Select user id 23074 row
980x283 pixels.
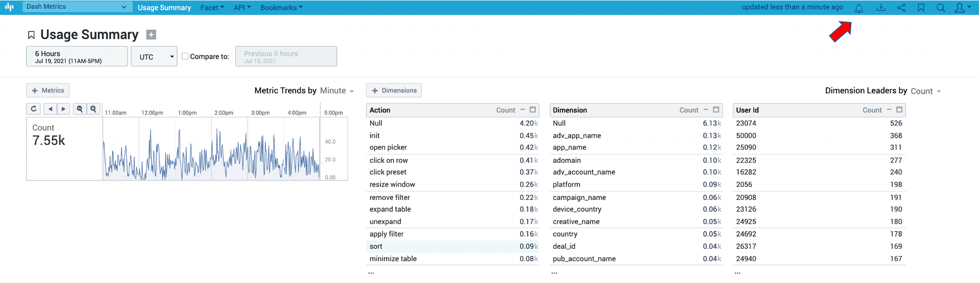819,124
